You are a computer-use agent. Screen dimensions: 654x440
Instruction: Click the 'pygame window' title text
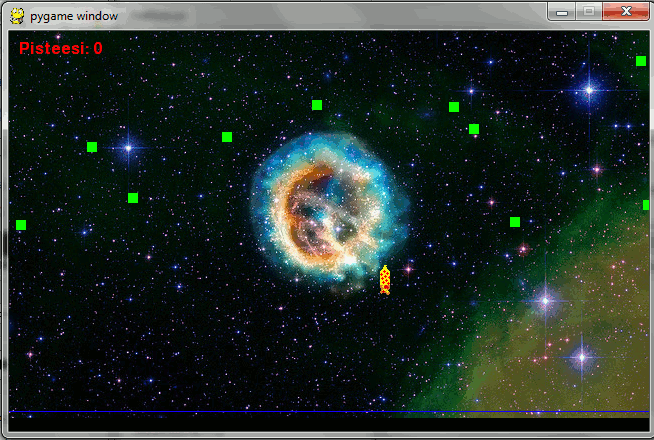[74, 16]
